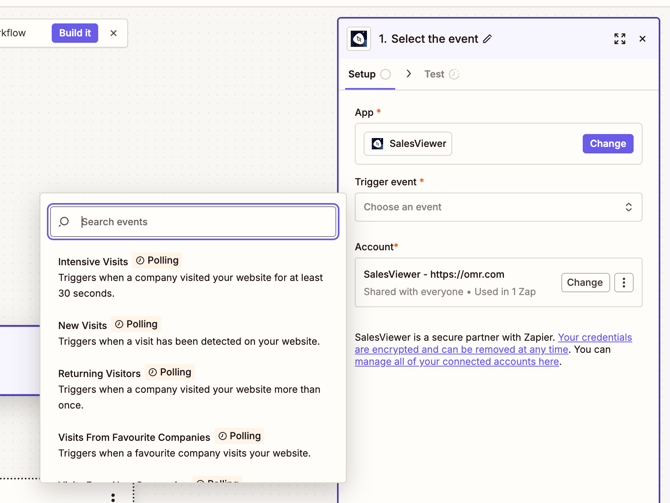Click Polling badge next to Returning Visitors
The width and height of the screenshot is (670, 503).
point(170,372)
